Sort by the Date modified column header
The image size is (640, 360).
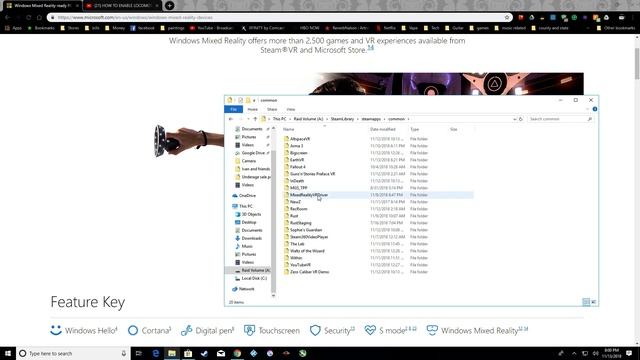(383, 129)
